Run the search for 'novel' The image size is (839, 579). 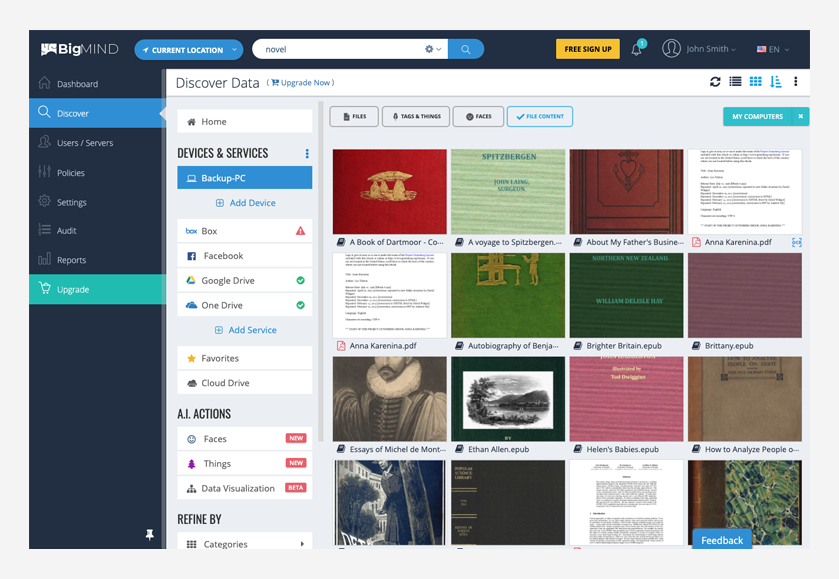click(467, 48)
